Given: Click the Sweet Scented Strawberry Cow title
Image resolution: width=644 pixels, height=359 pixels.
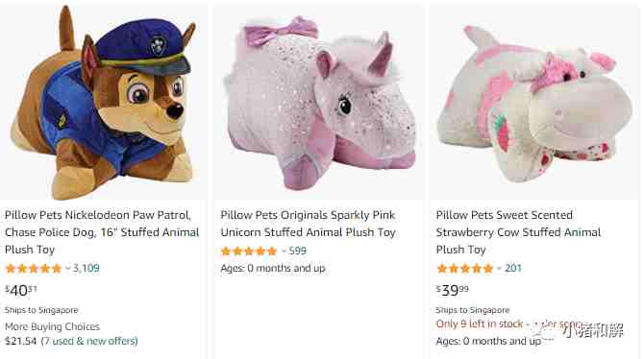Looking at the screenshot, I should (518, 232).
